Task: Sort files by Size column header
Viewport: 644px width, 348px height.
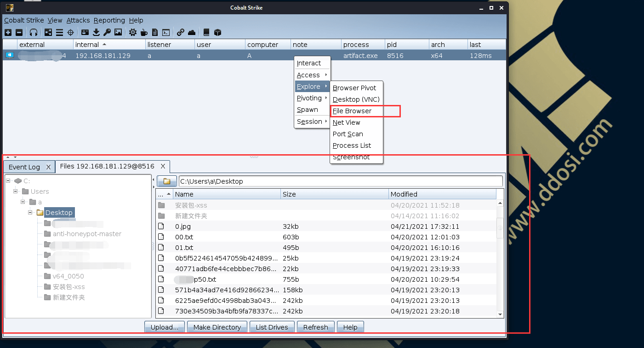Action: (335, 194)
